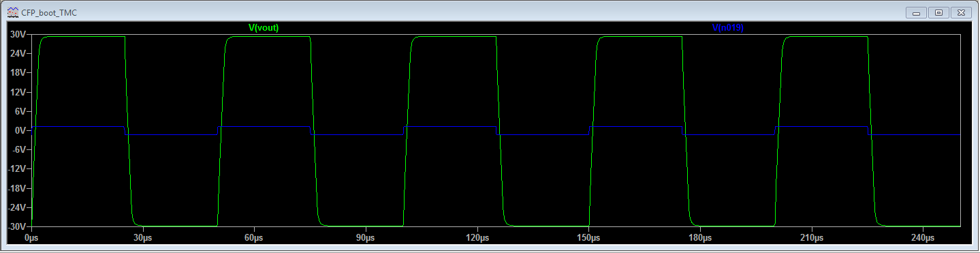Click the -18V vertical axis label

coord(17,188)
